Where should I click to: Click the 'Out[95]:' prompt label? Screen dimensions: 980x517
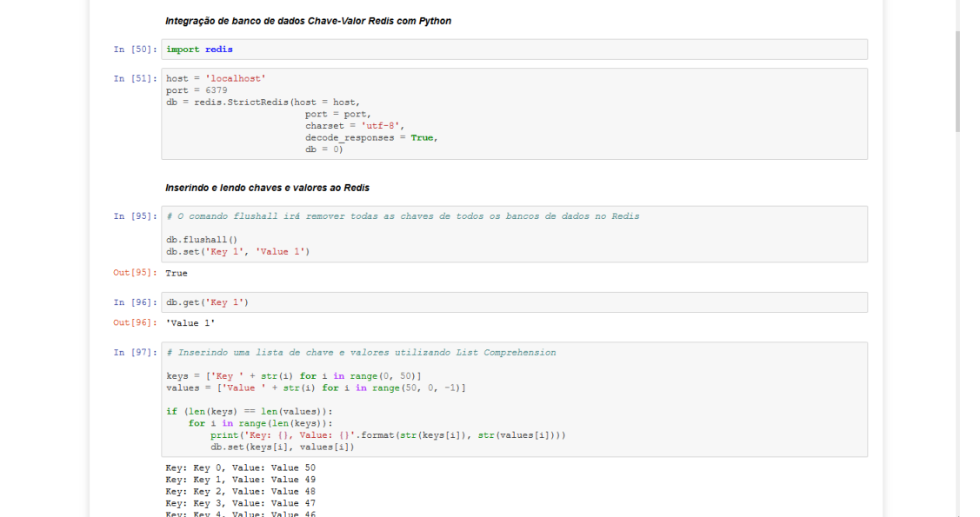click(x=135, y=273)
